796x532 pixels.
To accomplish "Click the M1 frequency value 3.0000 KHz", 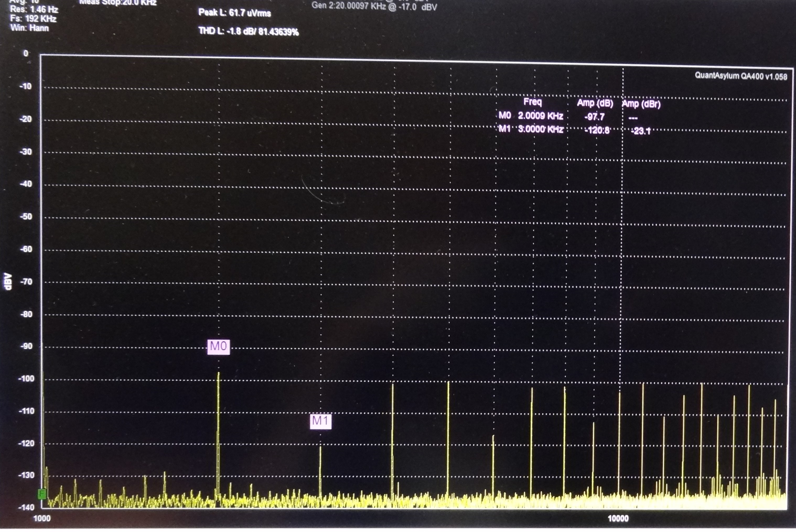I will [x=541, y=129].
